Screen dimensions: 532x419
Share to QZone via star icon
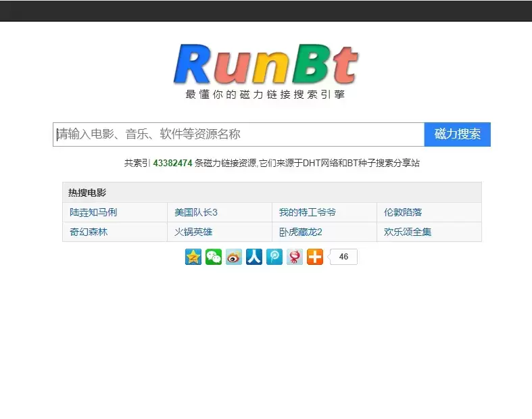click(193, 257)
